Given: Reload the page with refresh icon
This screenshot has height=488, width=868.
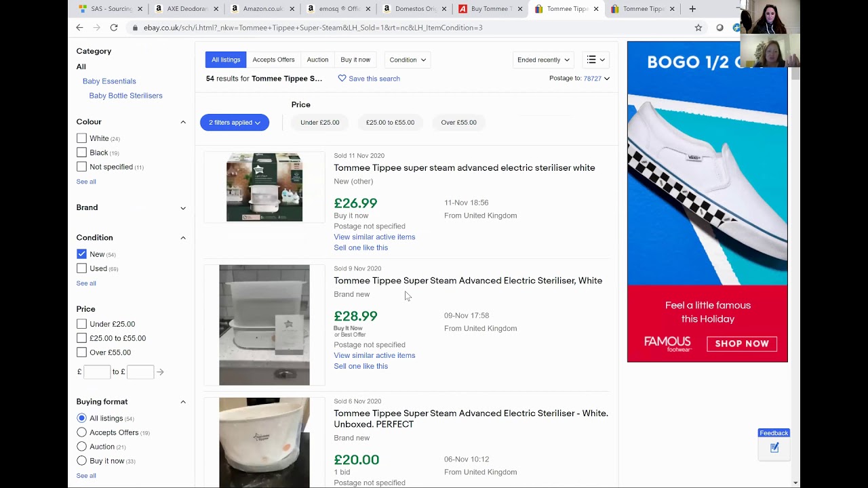Looking at the screenshot, I should tap(114, 28).
